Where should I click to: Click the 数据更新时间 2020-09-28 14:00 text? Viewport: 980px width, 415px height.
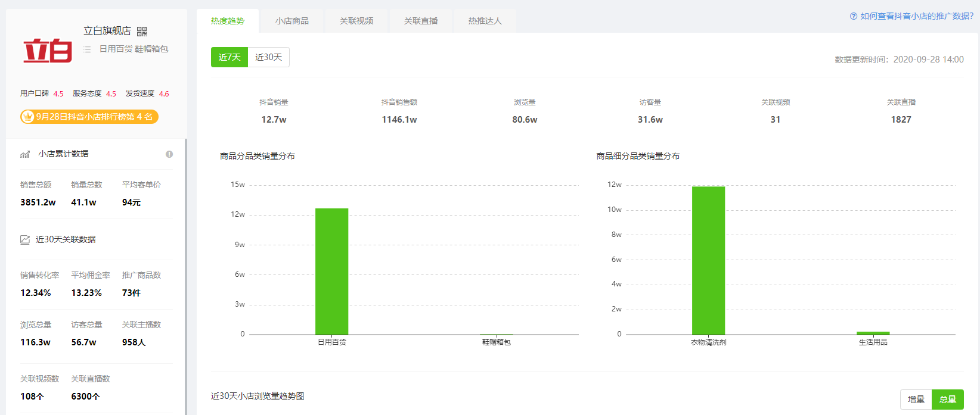(899, 60)
